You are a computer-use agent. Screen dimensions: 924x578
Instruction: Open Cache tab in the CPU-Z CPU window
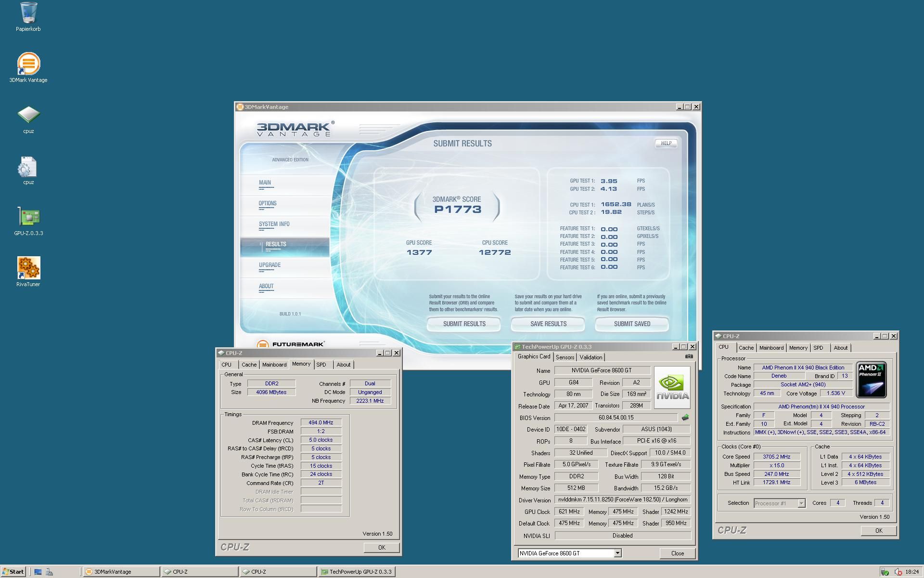tap(746, 348)
